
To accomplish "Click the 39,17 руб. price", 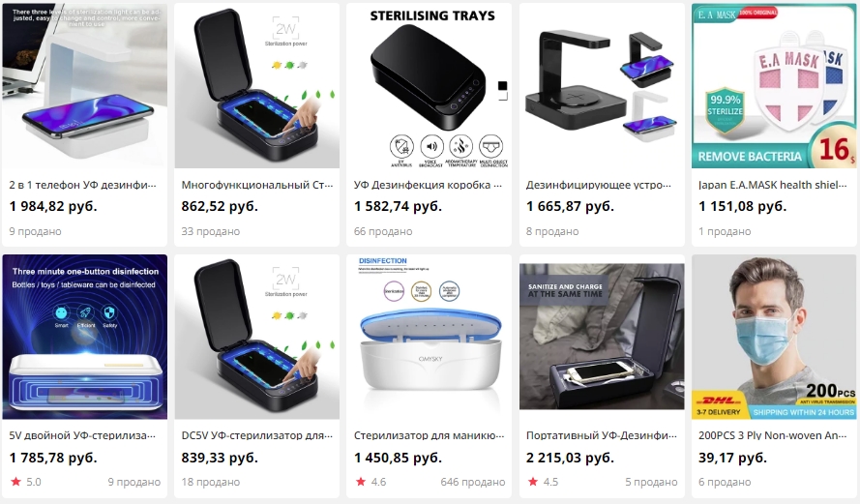I will pos(732,458).
